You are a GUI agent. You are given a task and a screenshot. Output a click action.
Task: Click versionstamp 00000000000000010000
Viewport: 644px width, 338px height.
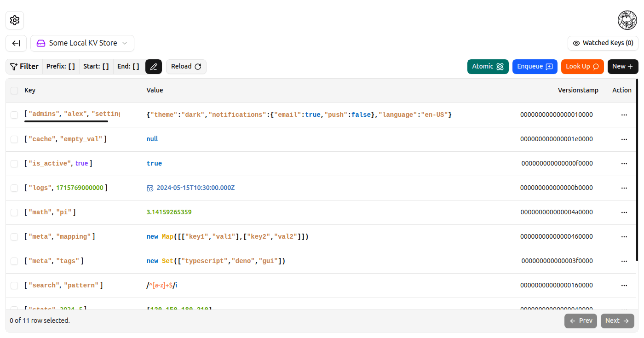coord(557,115)
